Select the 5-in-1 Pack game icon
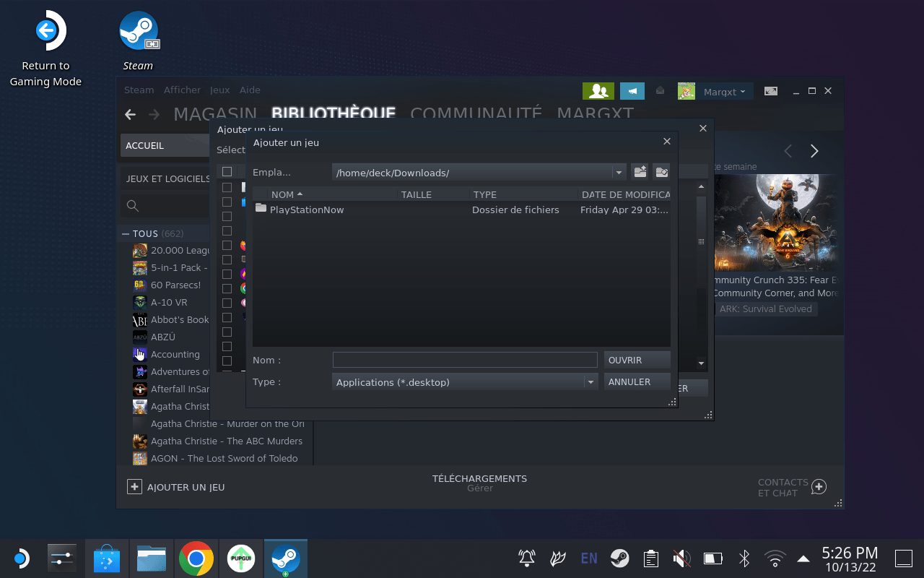The height and width of the screenshot is (578, 924). 140,268
